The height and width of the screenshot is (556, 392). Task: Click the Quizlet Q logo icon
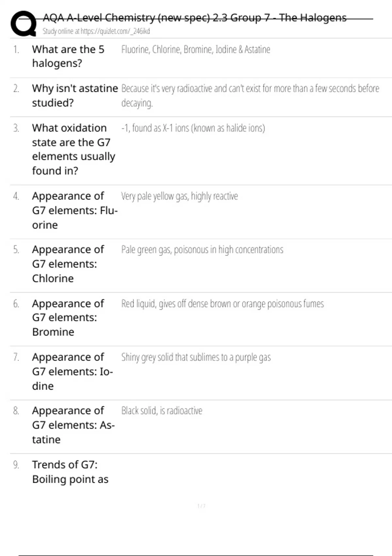click(24, 24)
